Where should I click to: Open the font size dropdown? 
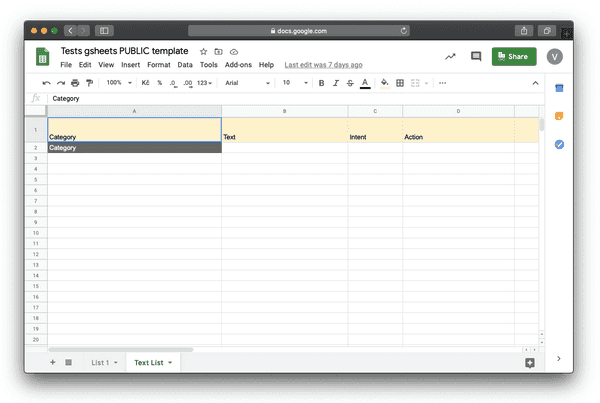[x=293, y=83]
